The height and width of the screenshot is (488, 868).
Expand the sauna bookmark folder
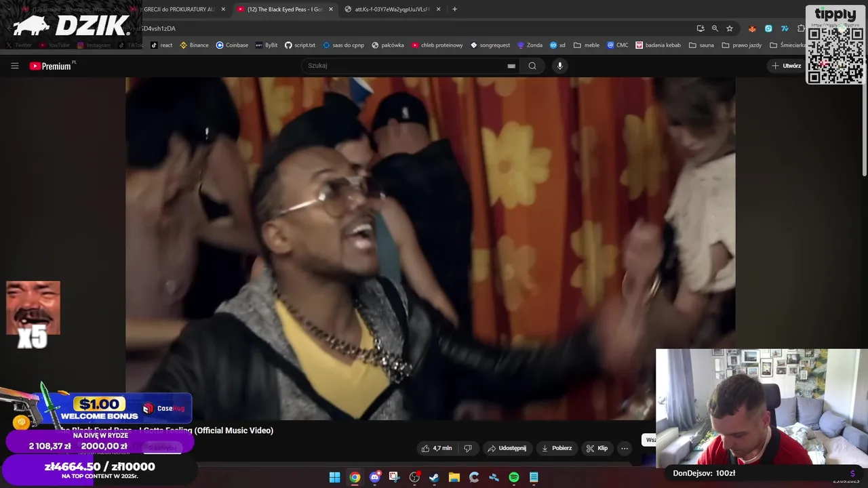tap(701, 45)
